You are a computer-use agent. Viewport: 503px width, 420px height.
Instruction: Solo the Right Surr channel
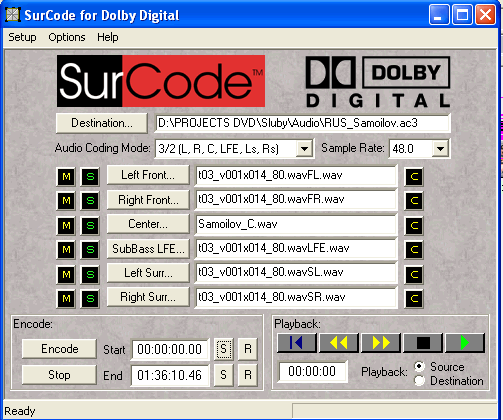90,298
